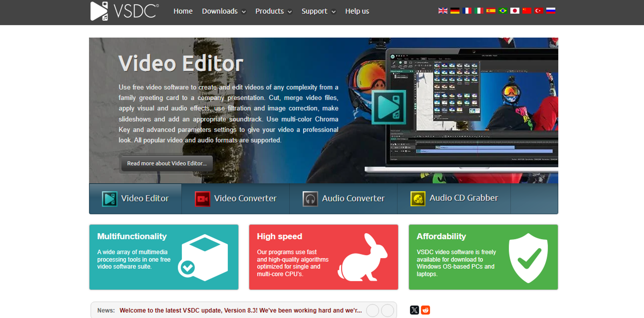Click Read more about Video Editor button

click(167, 164)
